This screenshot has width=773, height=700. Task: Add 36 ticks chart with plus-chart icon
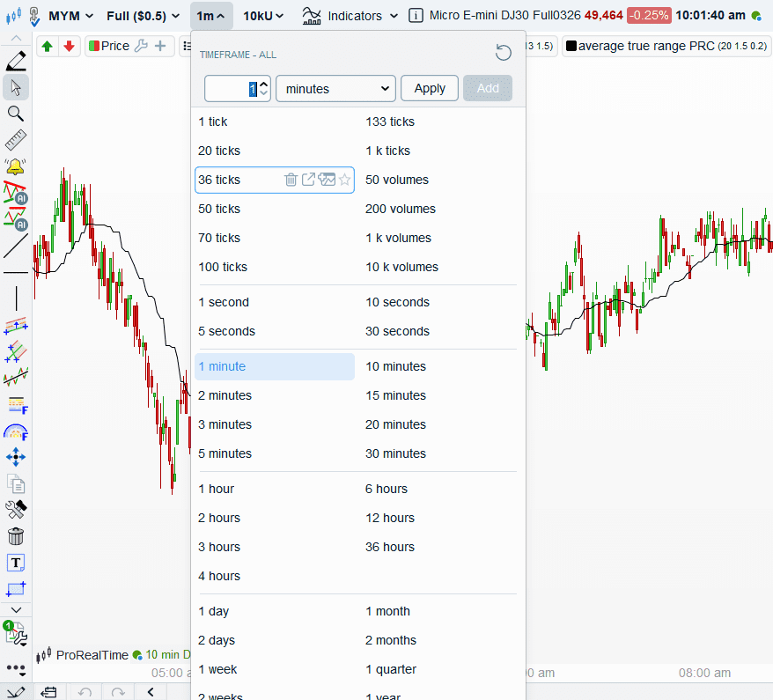tap(327, 180)
